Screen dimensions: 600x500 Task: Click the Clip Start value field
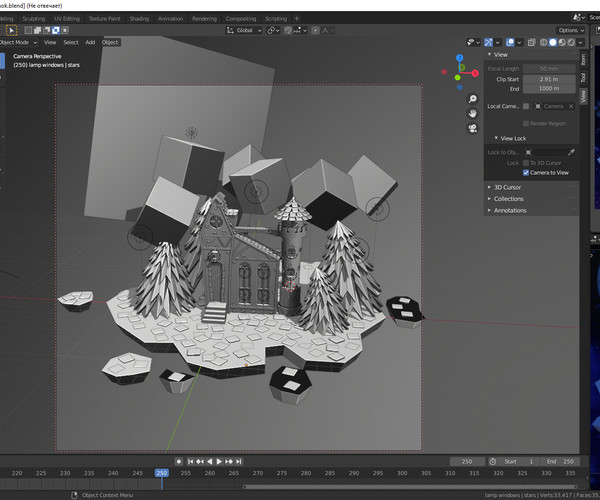click(548, 78)
